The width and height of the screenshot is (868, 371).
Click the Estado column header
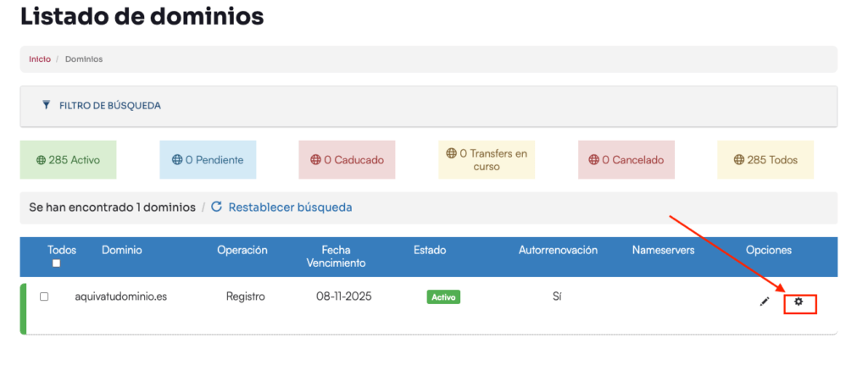[430, 250]
